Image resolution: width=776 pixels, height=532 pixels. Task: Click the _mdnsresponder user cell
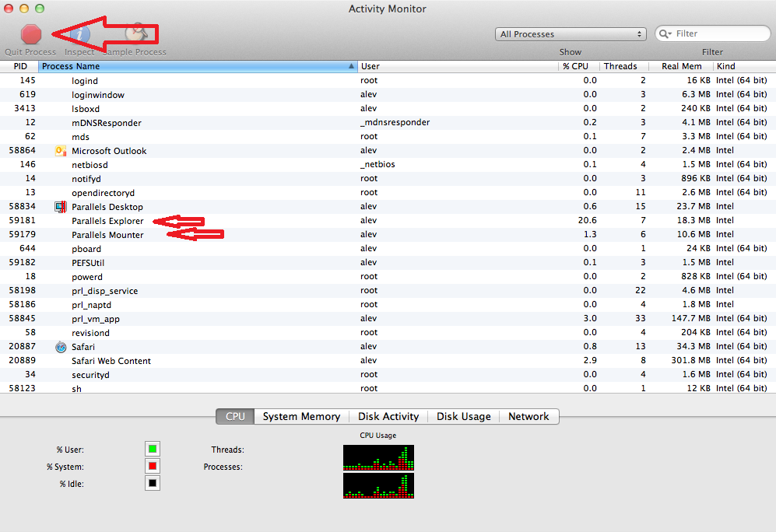tap(395, 122)
